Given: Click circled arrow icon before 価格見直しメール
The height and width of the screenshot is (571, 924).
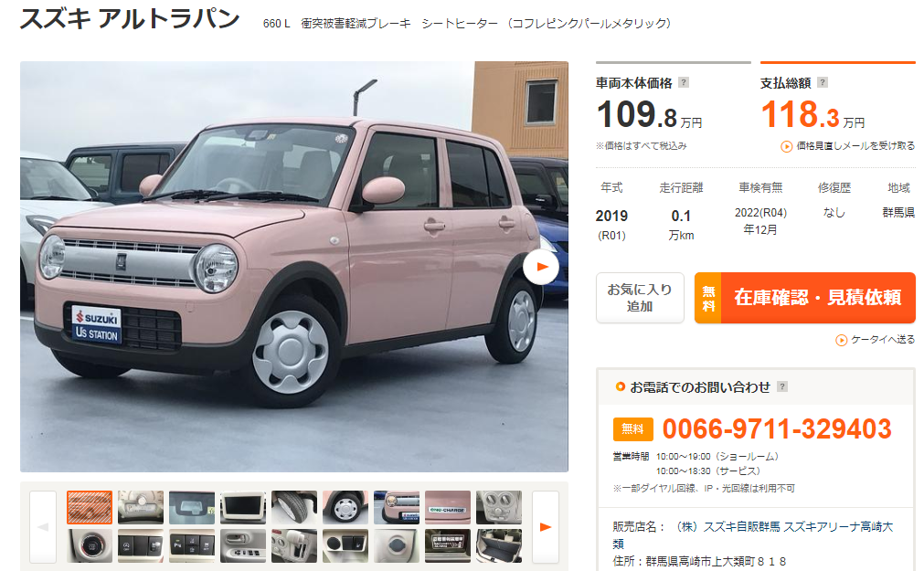Looking at the screenshot, I should coord(786,146).
